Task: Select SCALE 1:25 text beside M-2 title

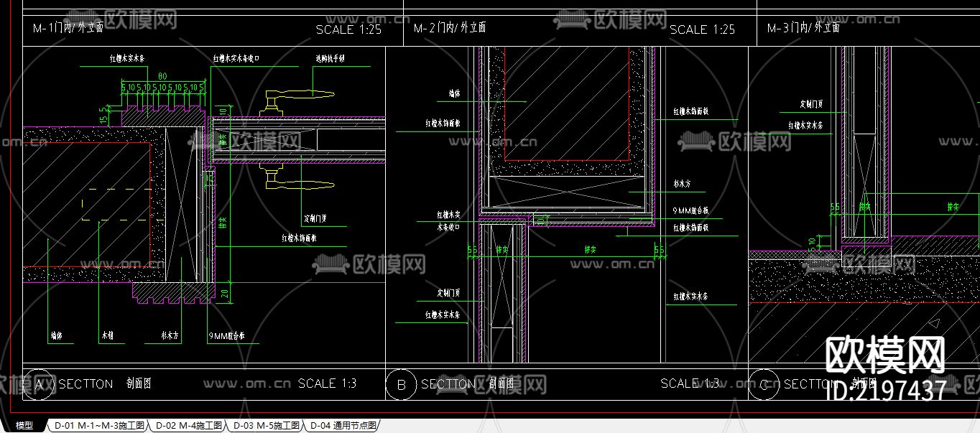Action: pyautogui.click(x=702, y=29)
